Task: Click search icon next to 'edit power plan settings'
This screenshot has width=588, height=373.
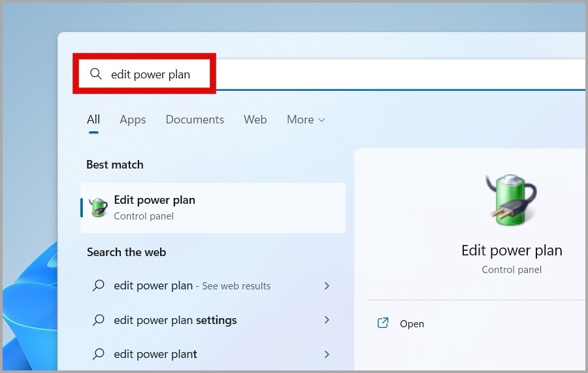Action: [x=98, y=320]
